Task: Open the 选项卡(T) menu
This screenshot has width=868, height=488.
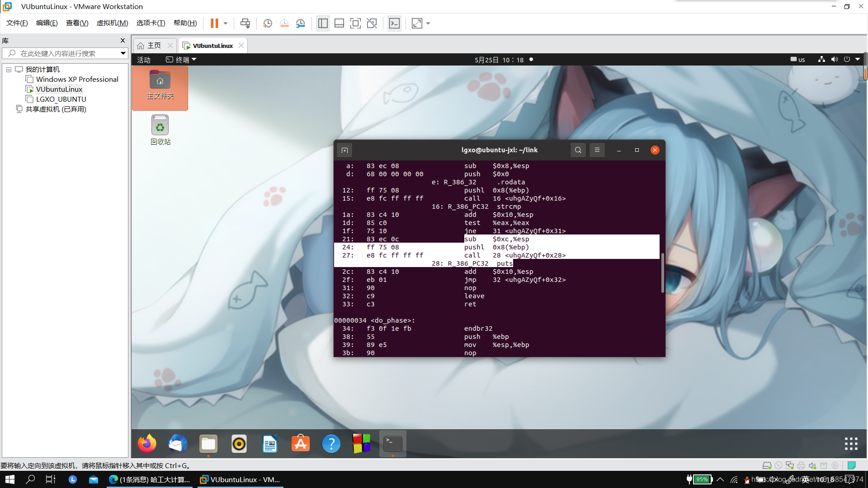Action: pos(151,23)
